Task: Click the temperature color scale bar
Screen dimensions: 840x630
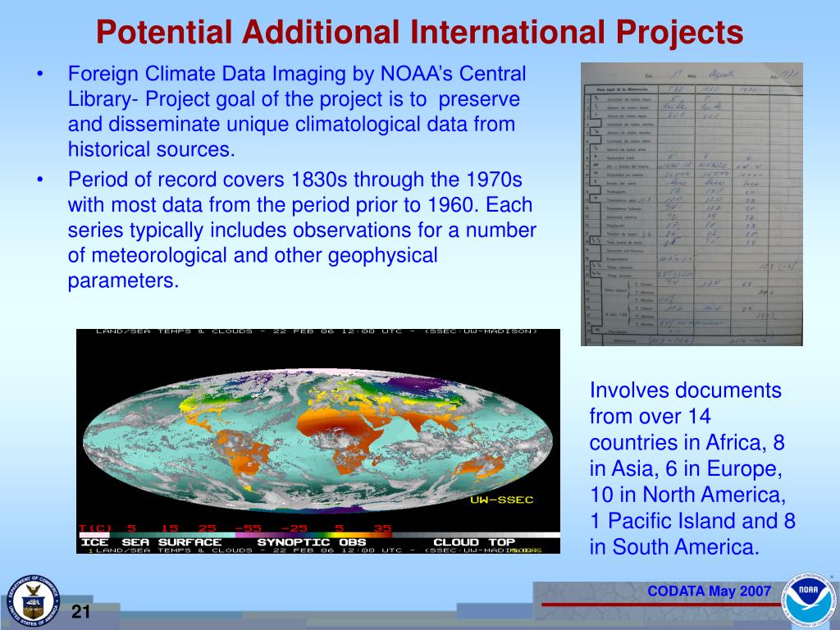Action: (319, 535)
